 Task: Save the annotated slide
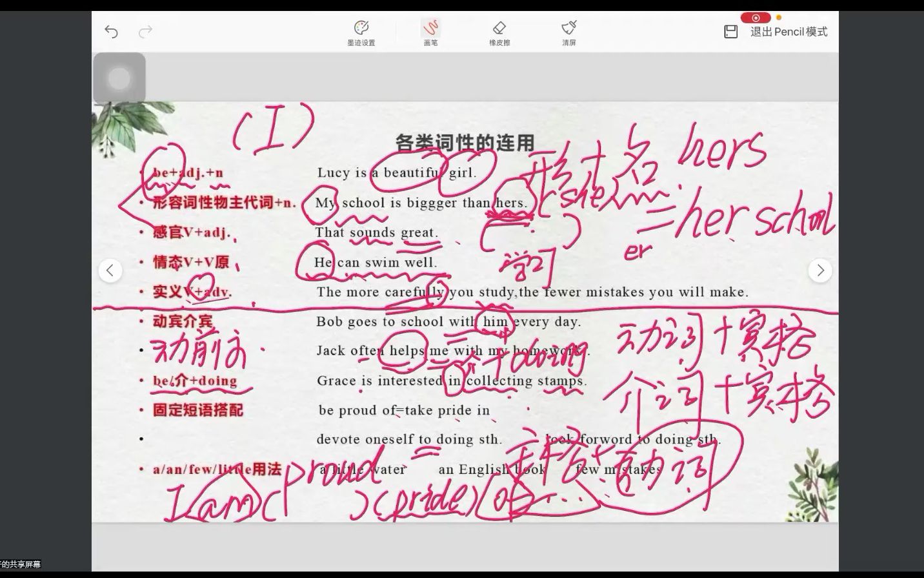point(730,32)
